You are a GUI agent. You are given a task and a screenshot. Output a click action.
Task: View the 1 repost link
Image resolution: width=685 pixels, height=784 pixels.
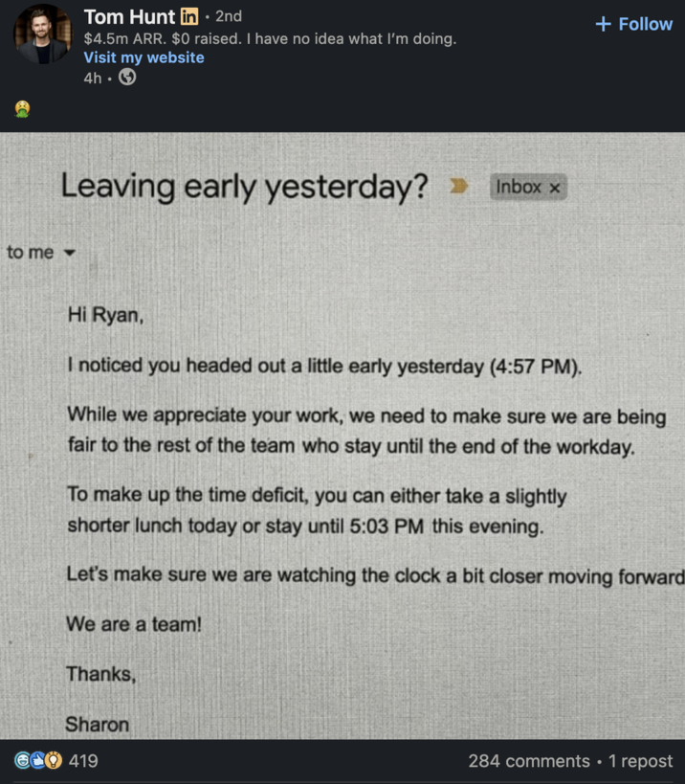[x=640, y=761]
